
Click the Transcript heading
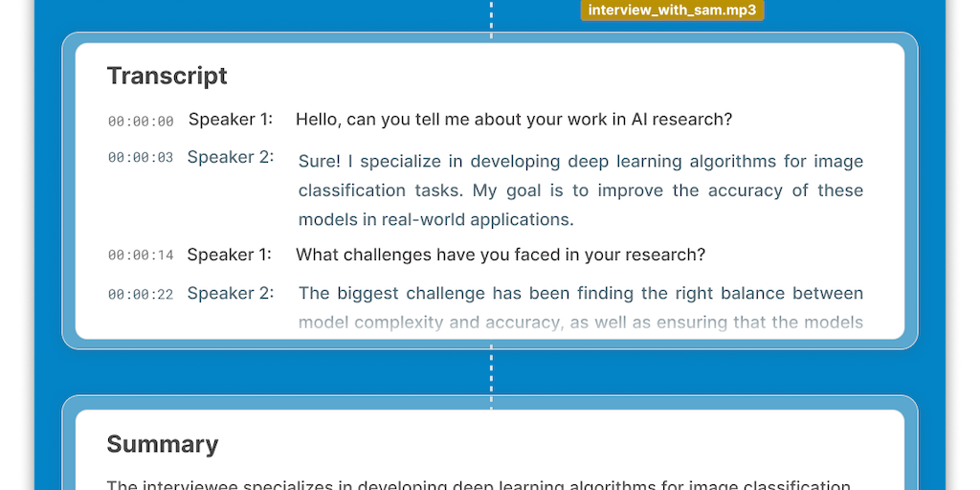pos(167,76)
